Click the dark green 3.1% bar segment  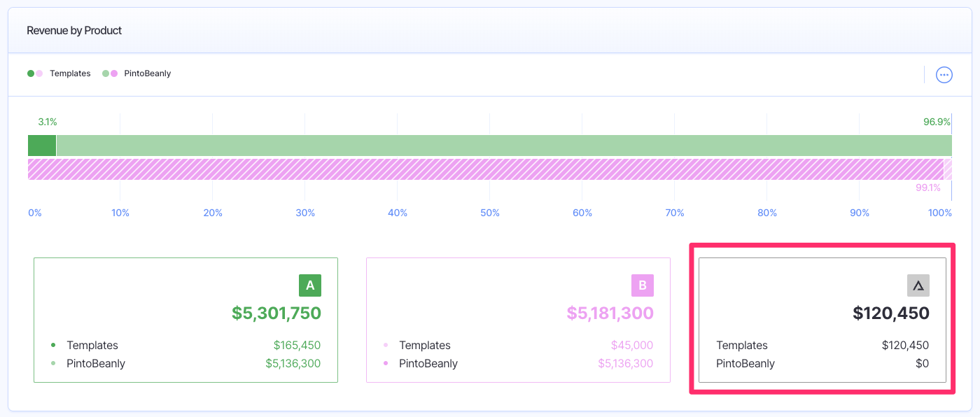pos(41,145)
